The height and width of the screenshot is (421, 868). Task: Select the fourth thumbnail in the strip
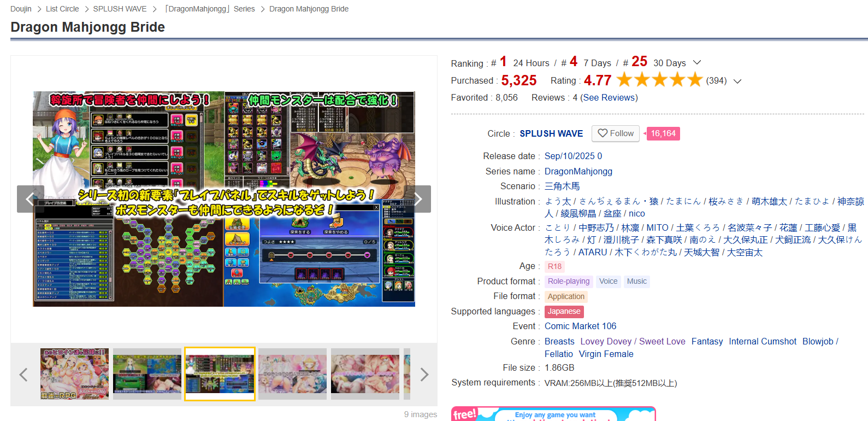(292, 374)
